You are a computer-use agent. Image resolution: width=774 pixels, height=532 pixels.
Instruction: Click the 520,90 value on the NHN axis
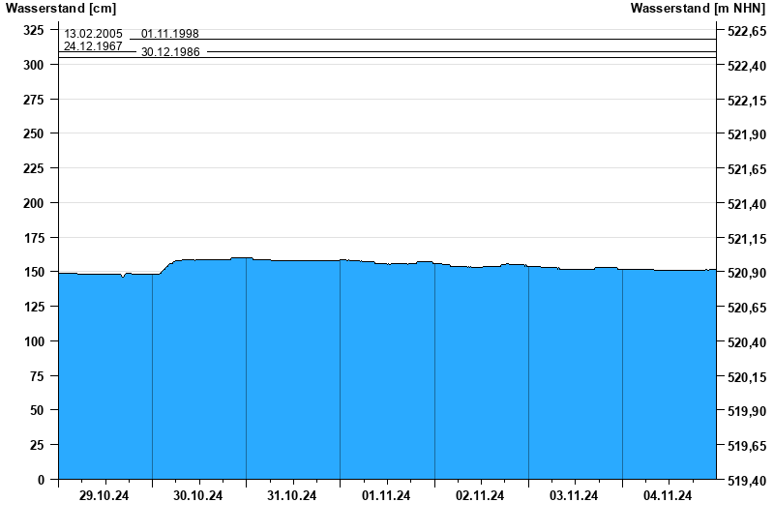pos(746,274)
